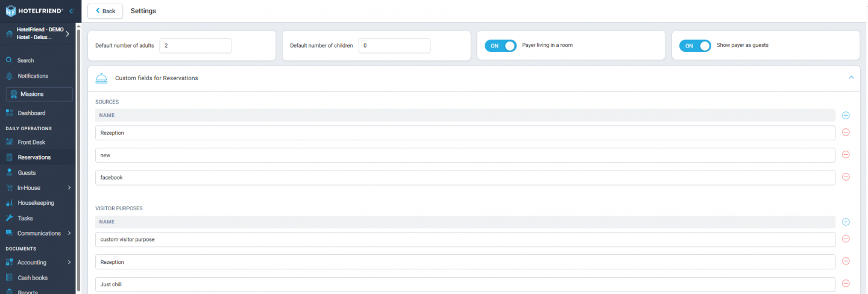Remove the facebook source row
The height and width of the screenshot is (294, 868).
click(x=846, y=177)
